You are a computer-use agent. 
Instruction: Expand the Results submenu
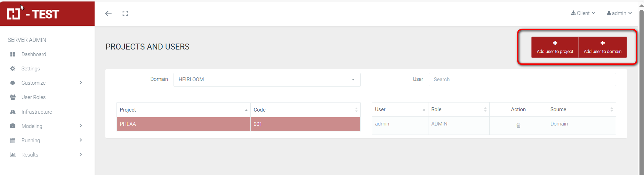[x=81, y=154]
